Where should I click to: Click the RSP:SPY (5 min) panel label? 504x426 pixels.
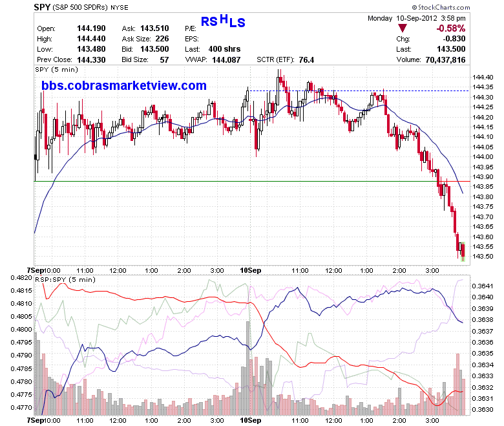pyautogui.click(x=65, y=279)
